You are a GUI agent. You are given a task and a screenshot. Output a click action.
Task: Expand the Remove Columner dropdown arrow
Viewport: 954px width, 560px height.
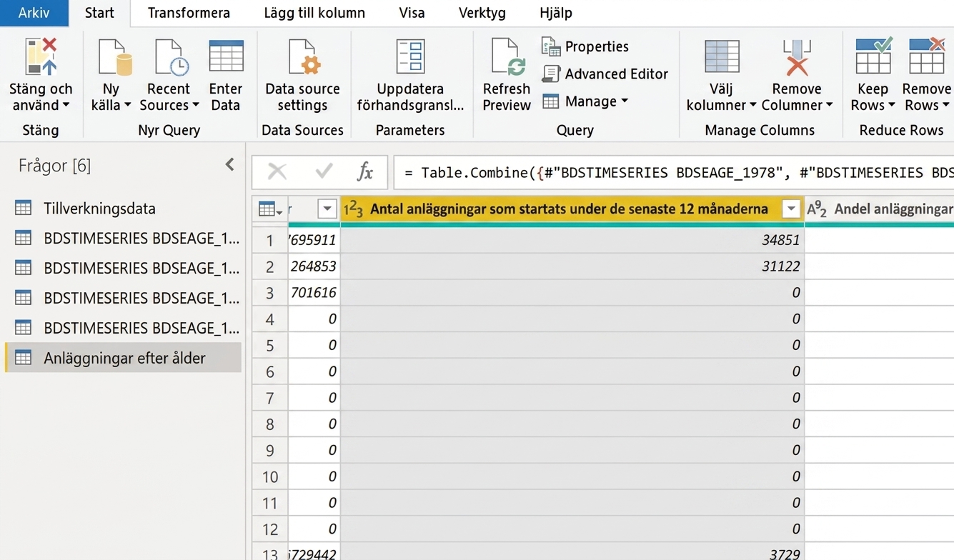829,106
